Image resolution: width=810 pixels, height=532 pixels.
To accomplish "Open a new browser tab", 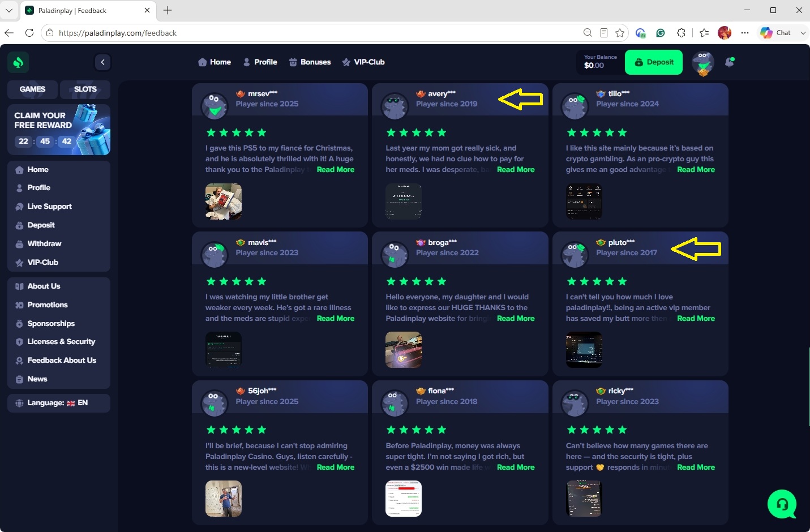I will tap(168, 10).
